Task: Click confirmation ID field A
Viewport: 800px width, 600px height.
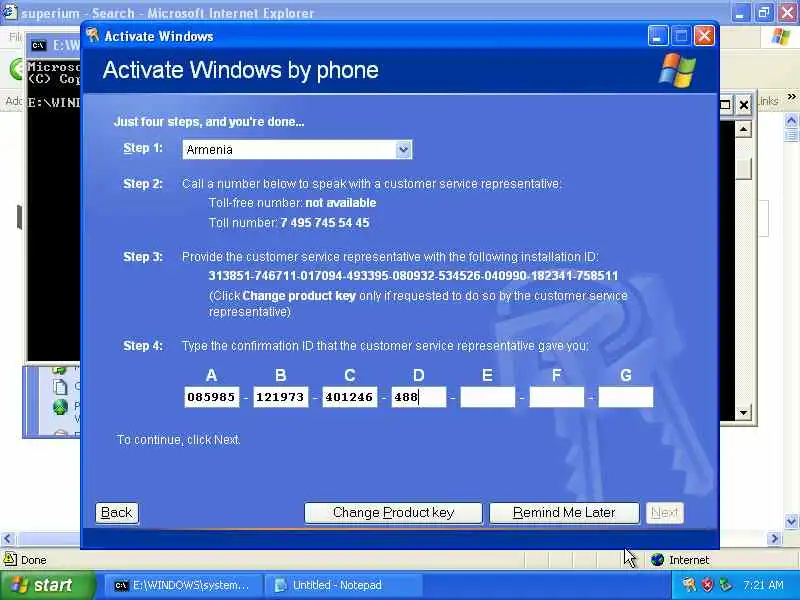Action: [x=212, y=397]
